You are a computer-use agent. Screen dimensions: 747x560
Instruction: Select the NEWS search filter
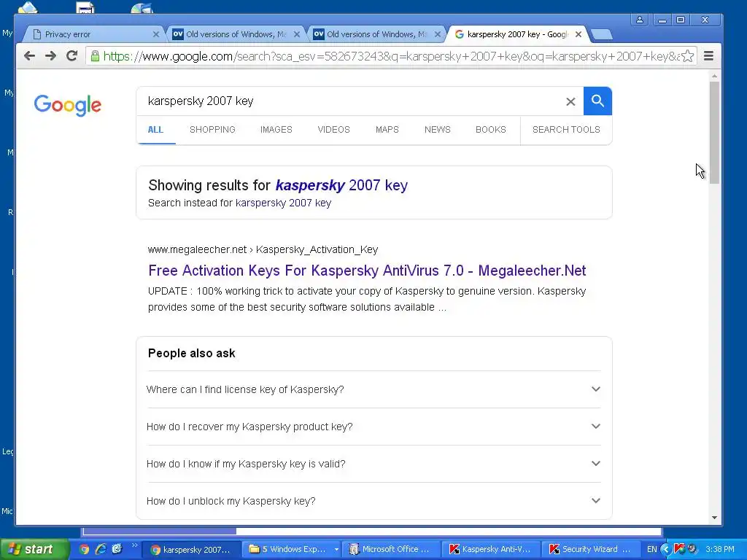tap(438, 130)
